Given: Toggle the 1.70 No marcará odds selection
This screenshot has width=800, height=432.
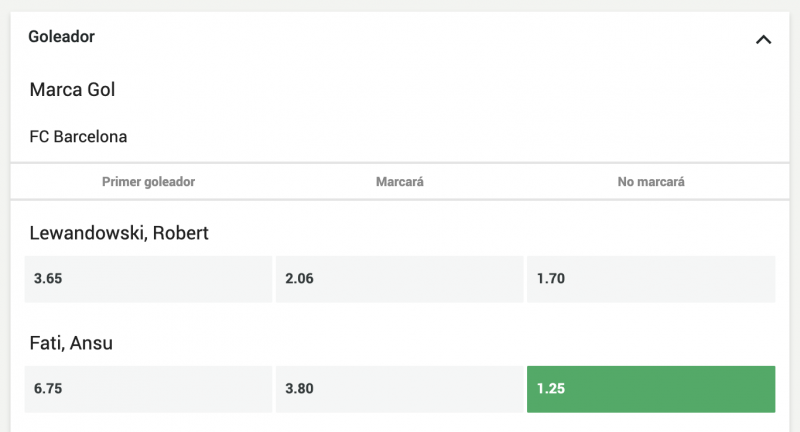Looking at the screenshot, I should [651, 279].
